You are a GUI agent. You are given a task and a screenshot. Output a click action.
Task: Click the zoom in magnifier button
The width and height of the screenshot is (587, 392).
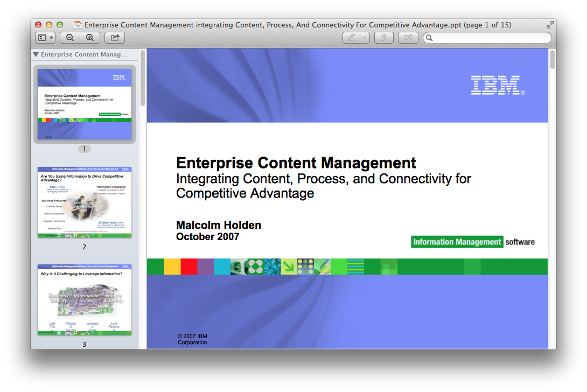[90, 38]
